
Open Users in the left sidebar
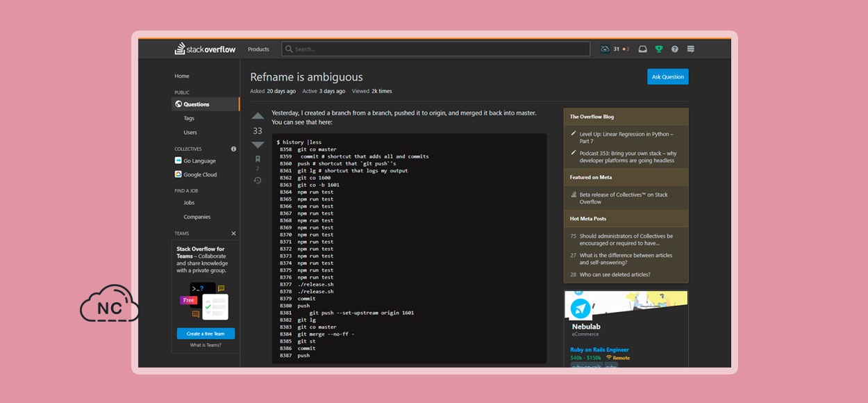[190, 132]
